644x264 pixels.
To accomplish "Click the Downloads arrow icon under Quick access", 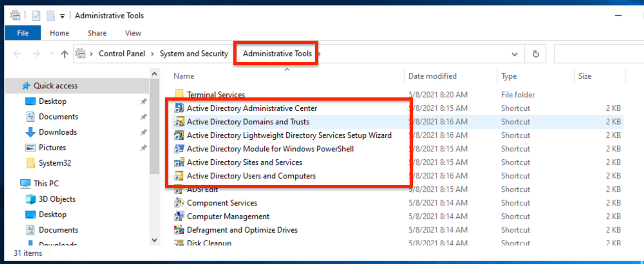I will [x=30, y=132].
